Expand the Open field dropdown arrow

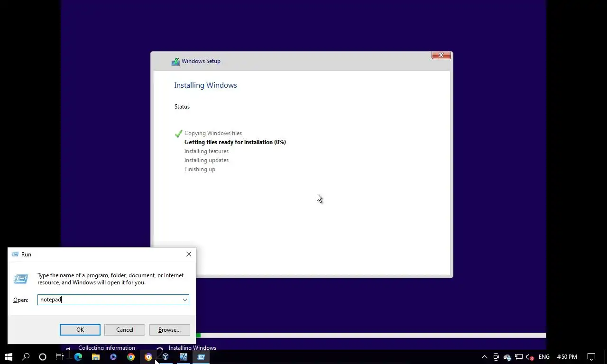tap(185, 300)
